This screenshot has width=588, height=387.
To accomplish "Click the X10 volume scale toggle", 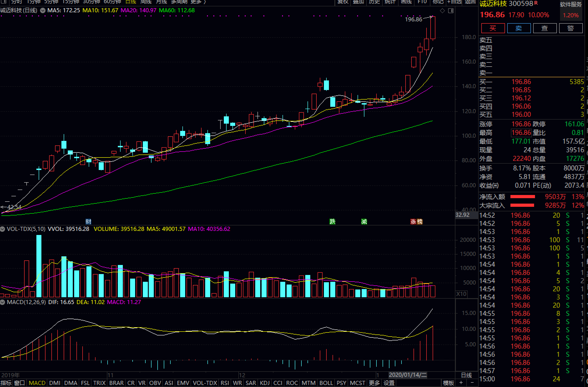I will [x=461, y=294].
